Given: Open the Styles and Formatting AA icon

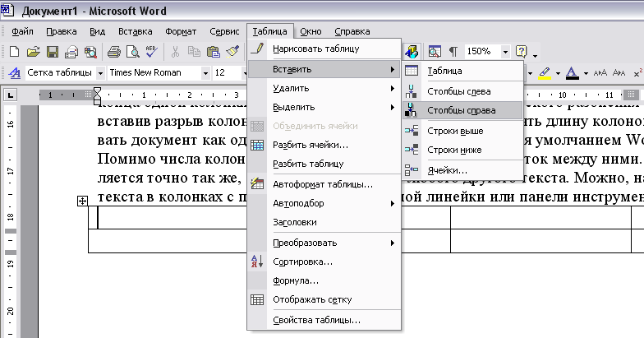Looking at the screenshot, I should click(x=15, y=72).
